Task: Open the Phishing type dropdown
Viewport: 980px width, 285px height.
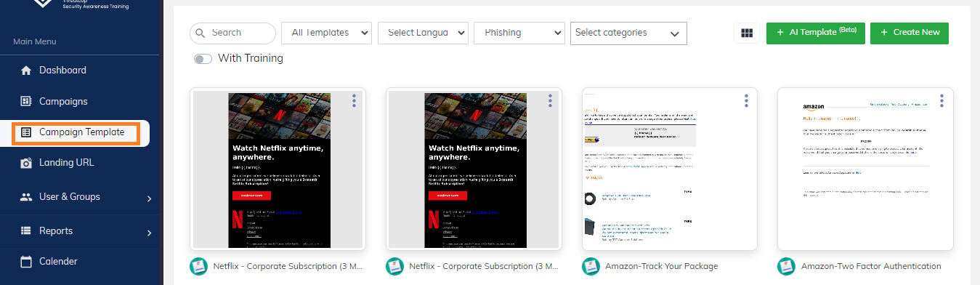Action: click(519, 33)
